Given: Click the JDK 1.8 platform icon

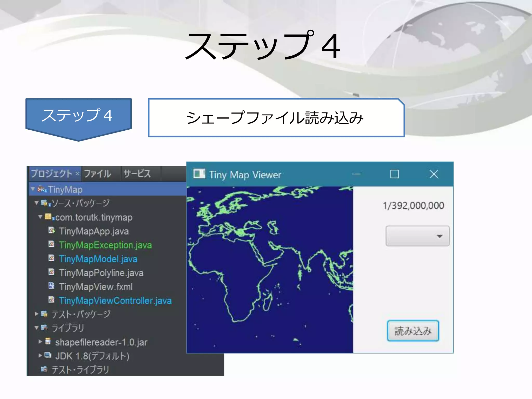Looking at the screenshot, I should [48, 355].
